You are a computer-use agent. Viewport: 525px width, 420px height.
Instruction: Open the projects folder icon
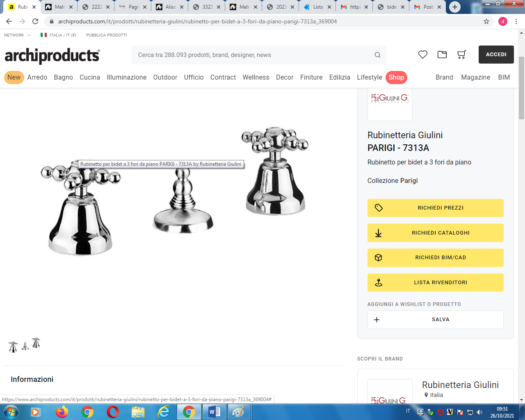tap(442, 55)
